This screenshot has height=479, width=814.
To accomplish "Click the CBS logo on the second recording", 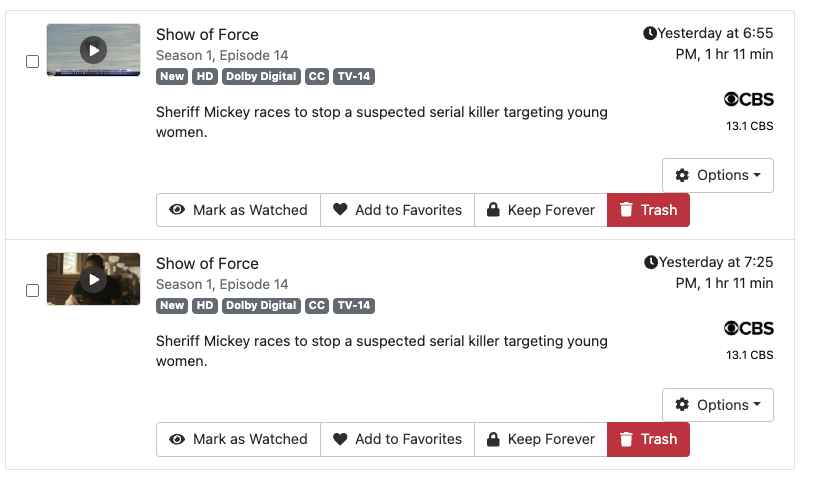I will click(x=748, y=328).
